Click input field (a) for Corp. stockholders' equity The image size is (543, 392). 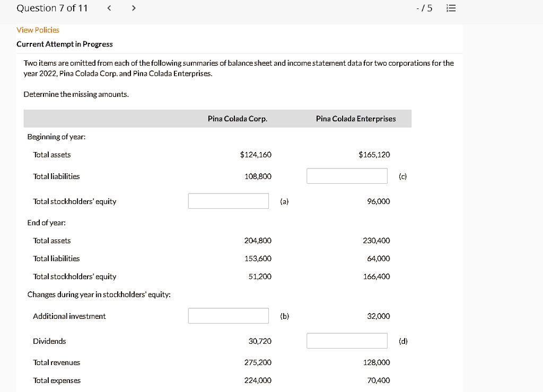[228, 201]
